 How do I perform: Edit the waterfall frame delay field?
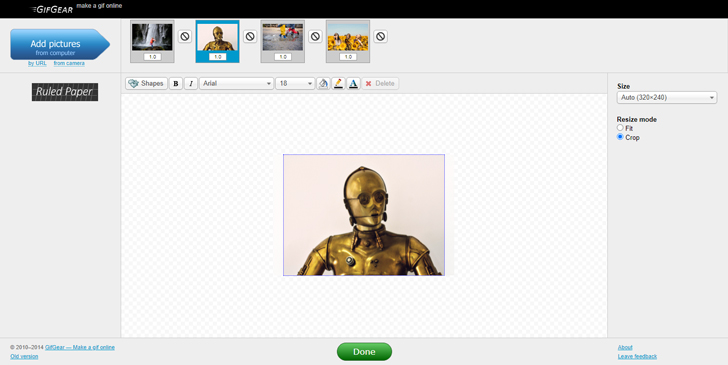(152, 57)
